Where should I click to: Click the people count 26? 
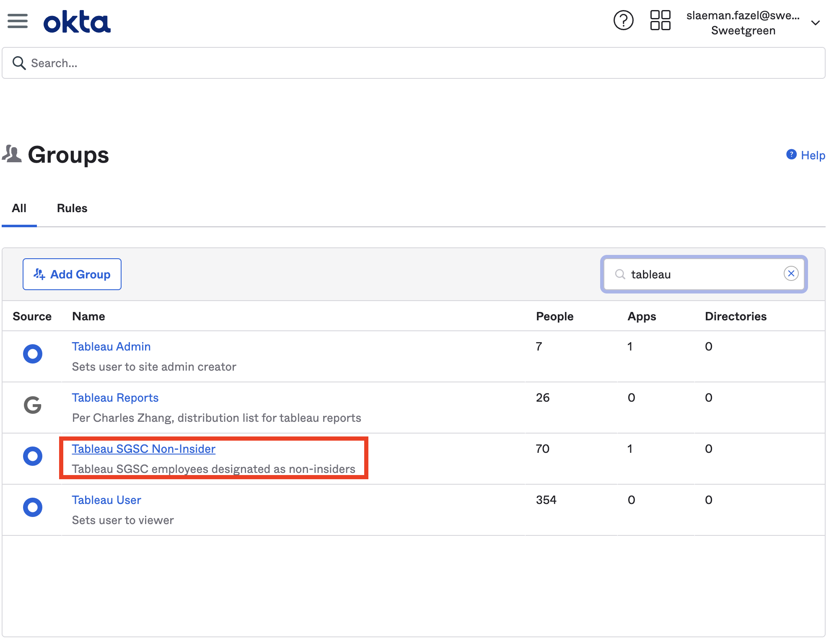click(x=543, y=398)
